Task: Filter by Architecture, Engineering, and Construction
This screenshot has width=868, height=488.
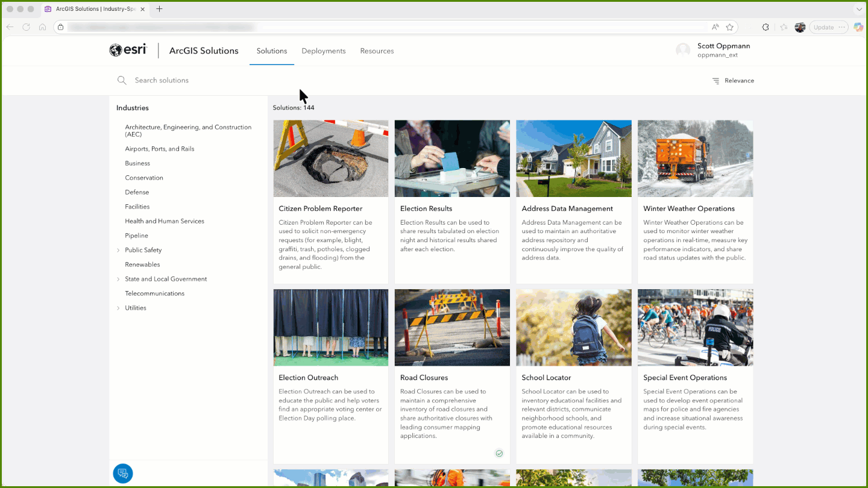Action: [x=188, y=131]
